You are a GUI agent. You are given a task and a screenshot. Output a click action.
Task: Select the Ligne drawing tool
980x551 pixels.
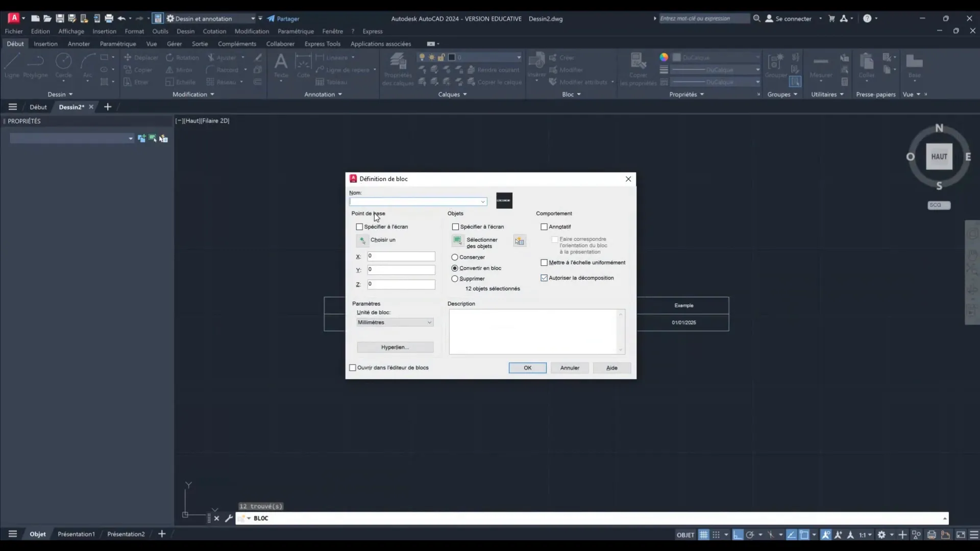coord(12,66)
